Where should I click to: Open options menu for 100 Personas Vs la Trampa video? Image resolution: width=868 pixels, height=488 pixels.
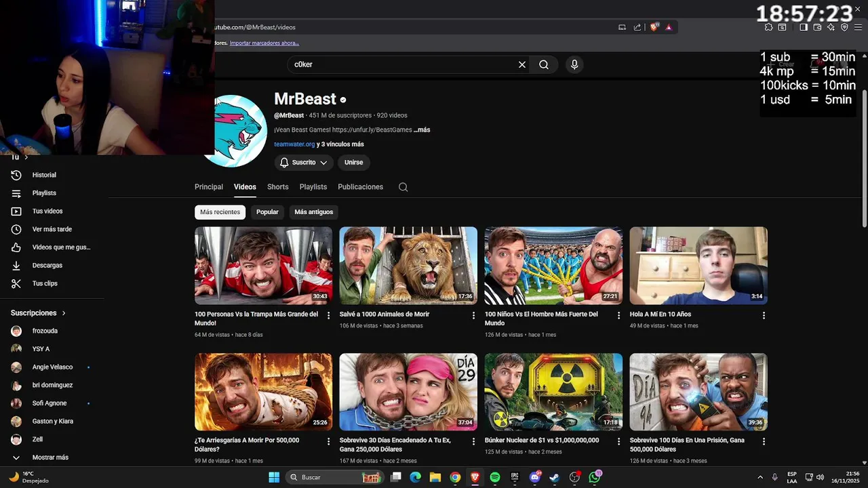pos(329,315)
